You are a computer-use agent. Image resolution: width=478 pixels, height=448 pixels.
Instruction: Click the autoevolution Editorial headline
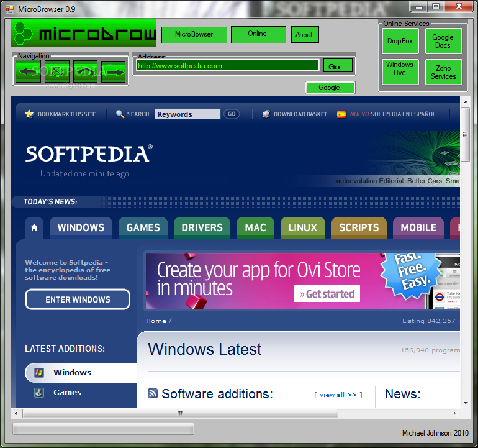[x=398, y=181]
